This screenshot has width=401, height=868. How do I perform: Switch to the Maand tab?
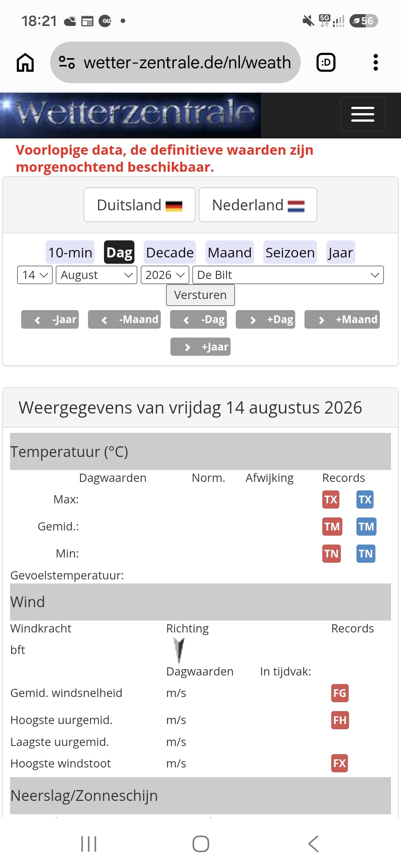[x=229, y=252]
